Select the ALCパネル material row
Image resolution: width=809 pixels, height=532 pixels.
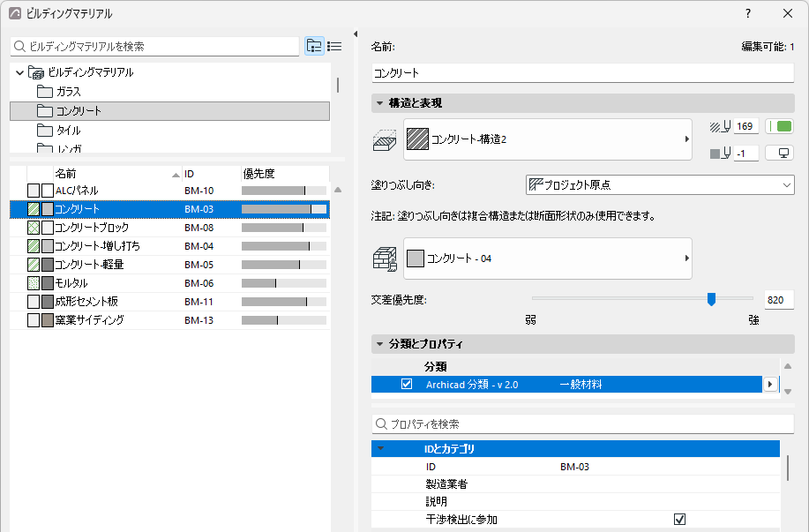tap(169, 191)
